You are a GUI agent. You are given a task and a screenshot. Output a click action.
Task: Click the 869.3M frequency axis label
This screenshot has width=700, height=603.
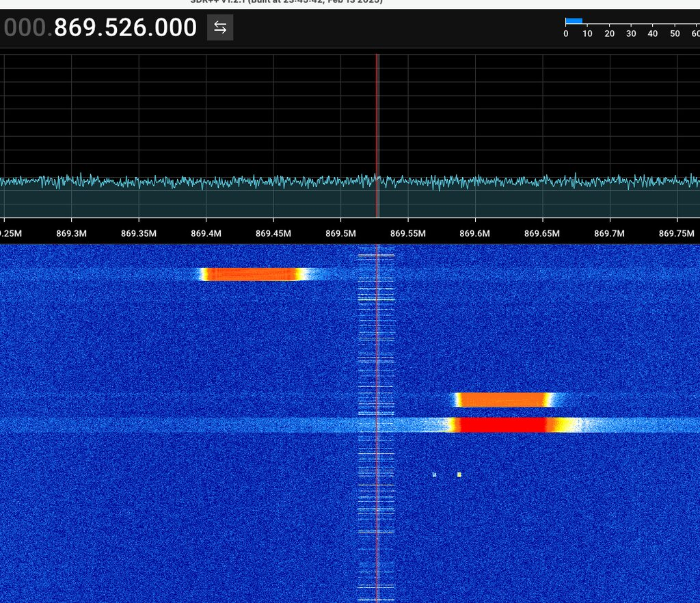coord(72,233)
